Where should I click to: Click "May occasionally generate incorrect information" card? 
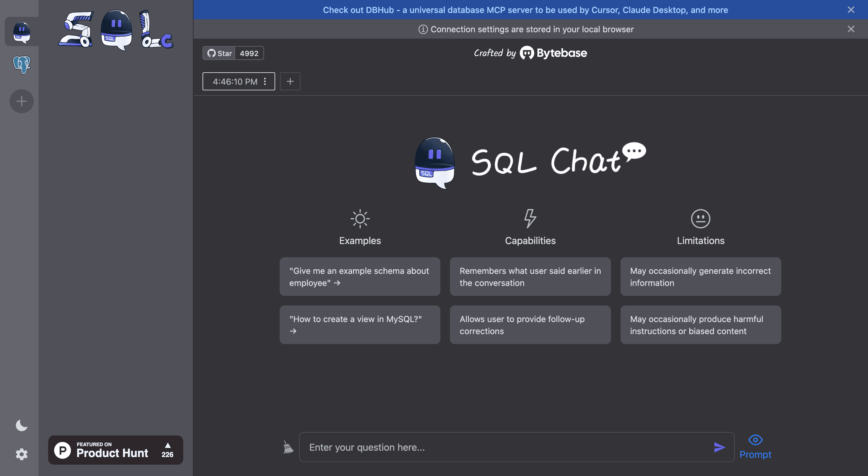(700, 277)
